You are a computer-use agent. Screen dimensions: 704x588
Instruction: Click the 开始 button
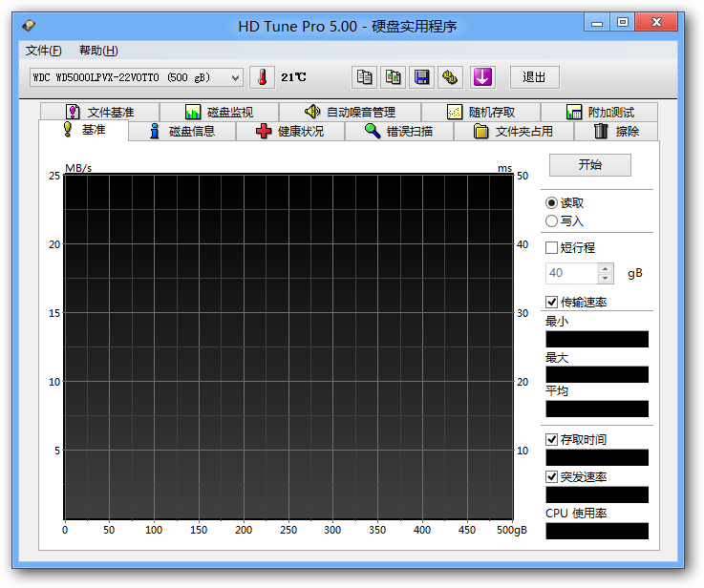coord(589,165)
